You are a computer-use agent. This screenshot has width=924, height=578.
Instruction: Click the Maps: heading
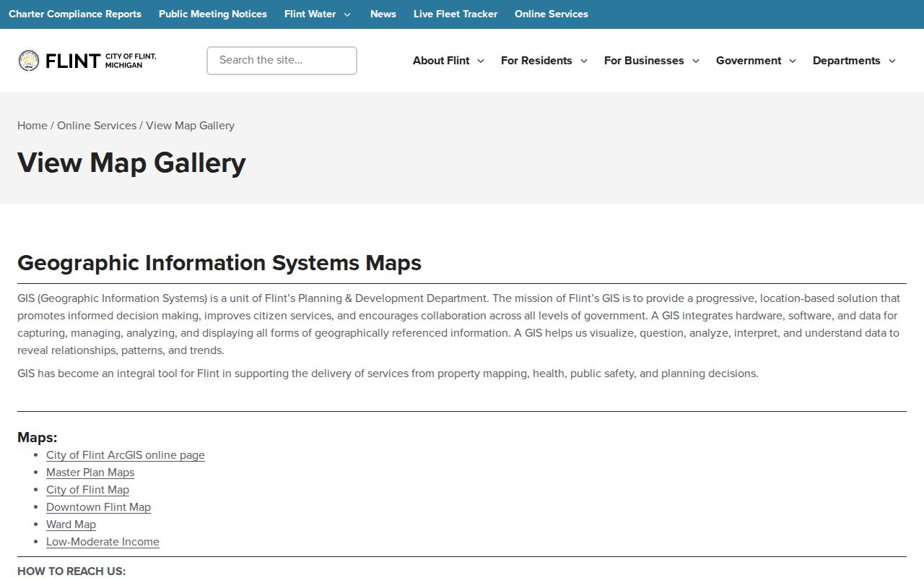[x=37, y=437]
